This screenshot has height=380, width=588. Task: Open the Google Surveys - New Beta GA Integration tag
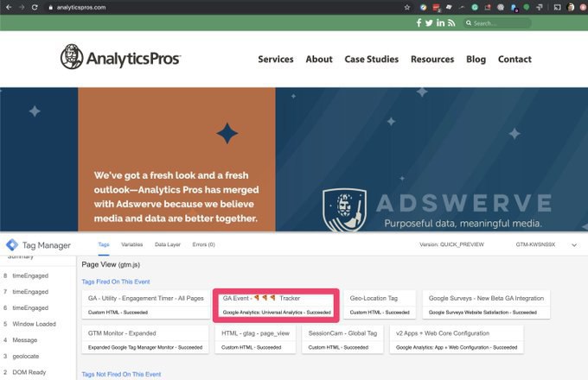click(x=486, y=305)
